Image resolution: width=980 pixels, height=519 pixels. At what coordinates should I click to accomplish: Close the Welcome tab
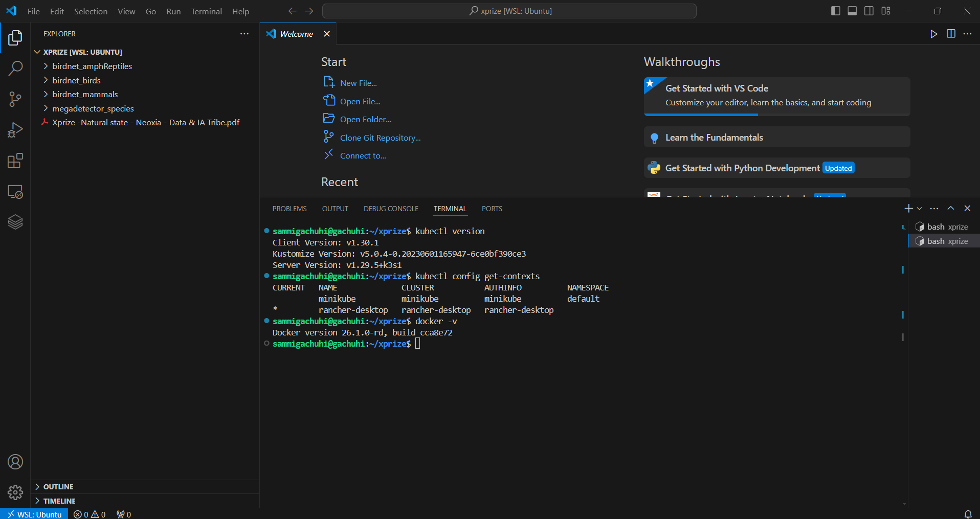(x=327, y=34)
